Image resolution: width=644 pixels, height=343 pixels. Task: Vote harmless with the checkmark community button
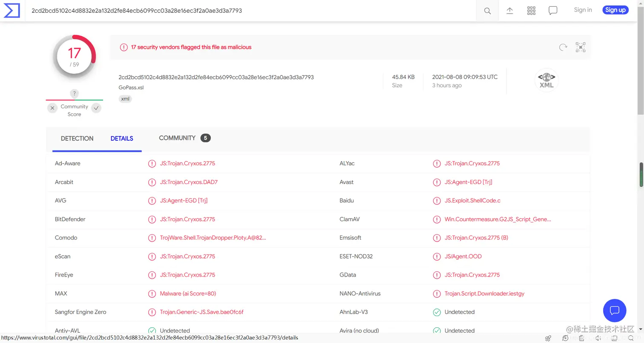click(96, 108)
